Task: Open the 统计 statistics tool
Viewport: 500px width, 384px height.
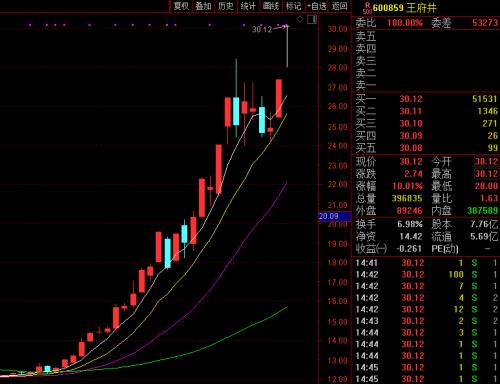Action: pos(248,6)
